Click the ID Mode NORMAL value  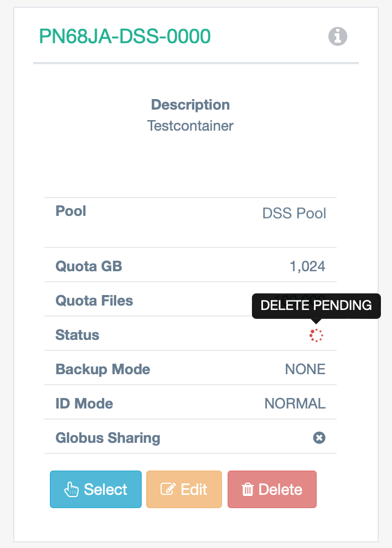295,404
